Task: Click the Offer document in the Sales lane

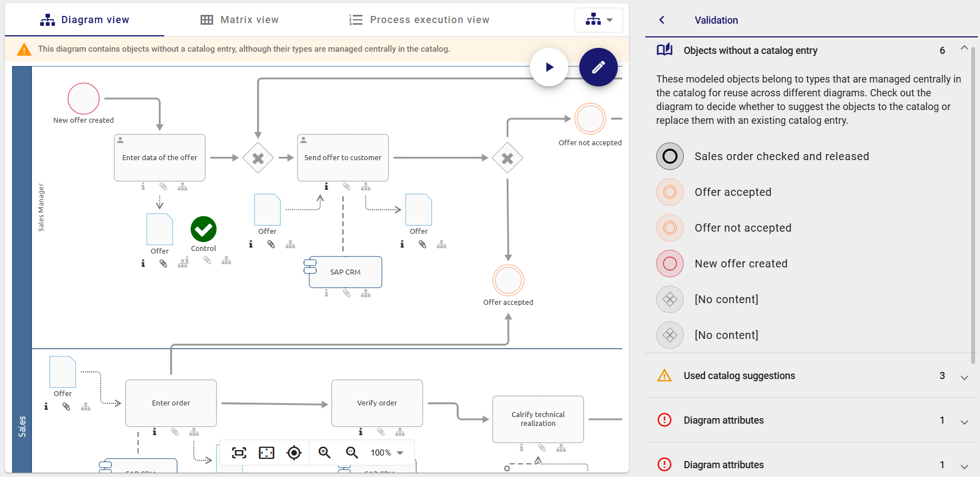Action: (x=63, y=372)
